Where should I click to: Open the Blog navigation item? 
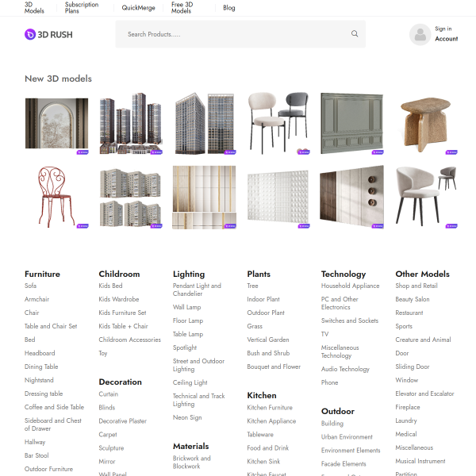tap(229, 8)
